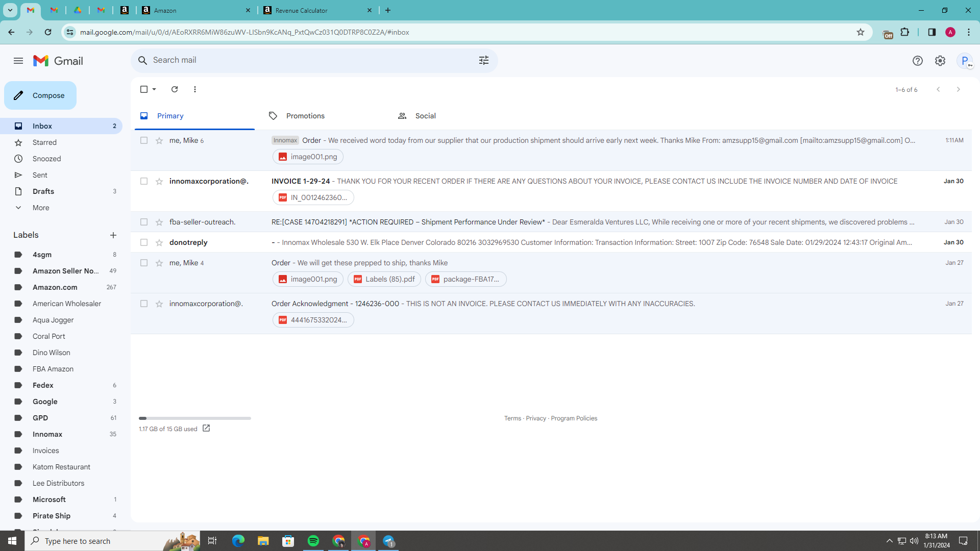Open the Labels (85).pdf attachment
980x551 pixels.
pyautogui.click(x=384, y=279)
